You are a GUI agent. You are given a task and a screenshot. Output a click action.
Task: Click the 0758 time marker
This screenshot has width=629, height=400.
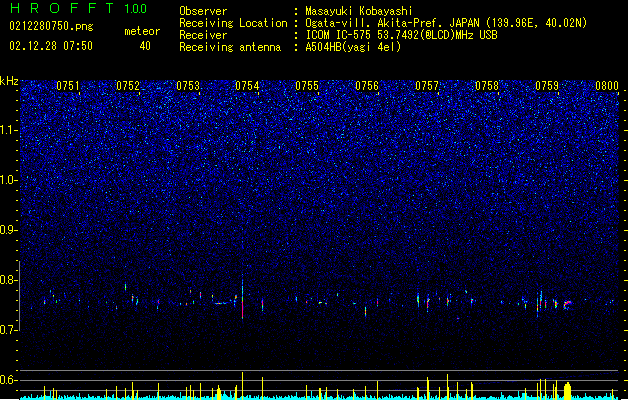pyautogui.click(x=487, y=86)
